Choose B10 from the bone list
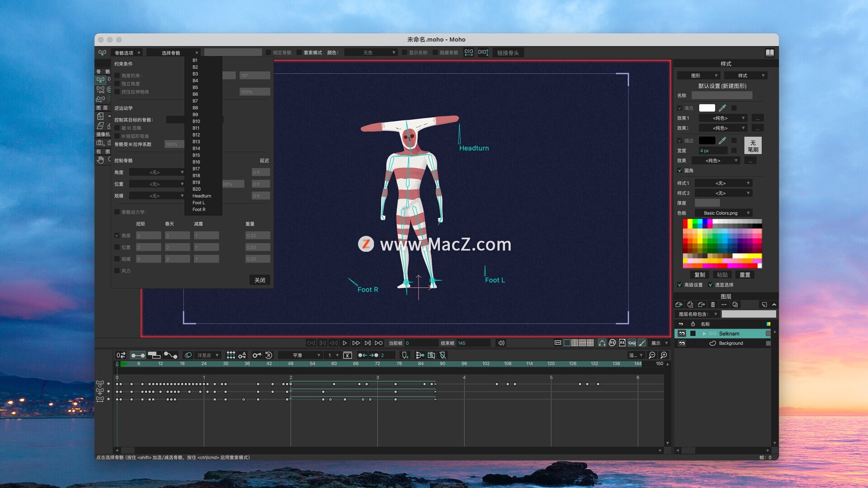This screenshot has height=488, width=868. (x=203, y=121)
